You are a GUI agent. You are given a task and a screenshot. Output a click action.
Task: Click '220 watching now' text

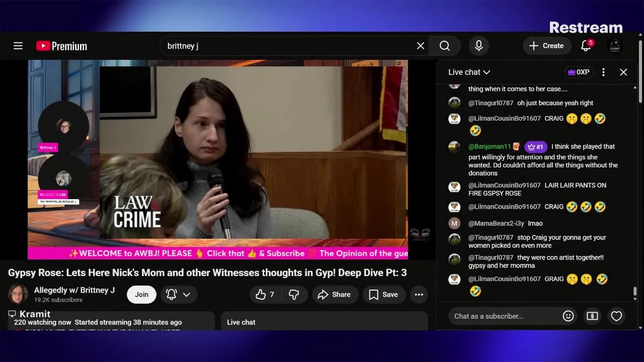(x=42, y=322)
